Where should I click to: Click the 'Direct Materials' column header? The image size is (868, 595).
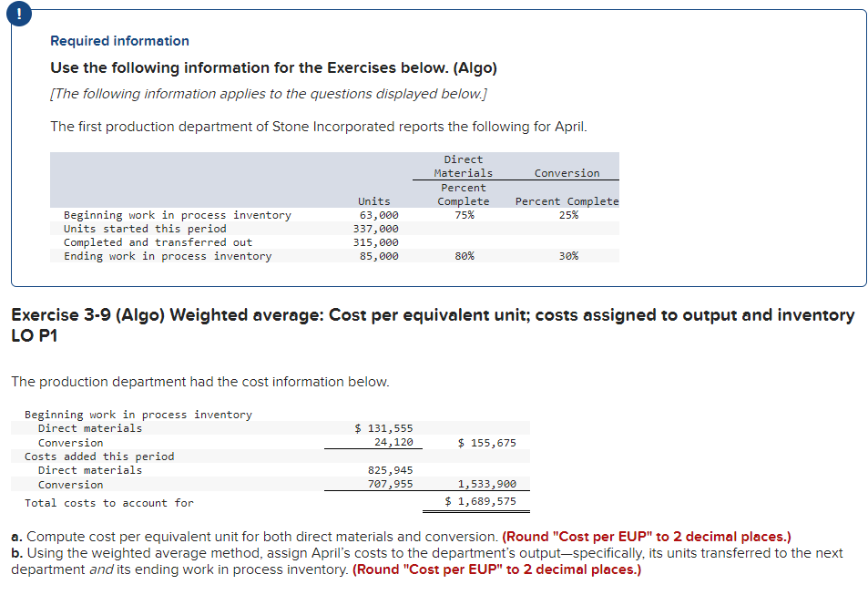(464, 166)
